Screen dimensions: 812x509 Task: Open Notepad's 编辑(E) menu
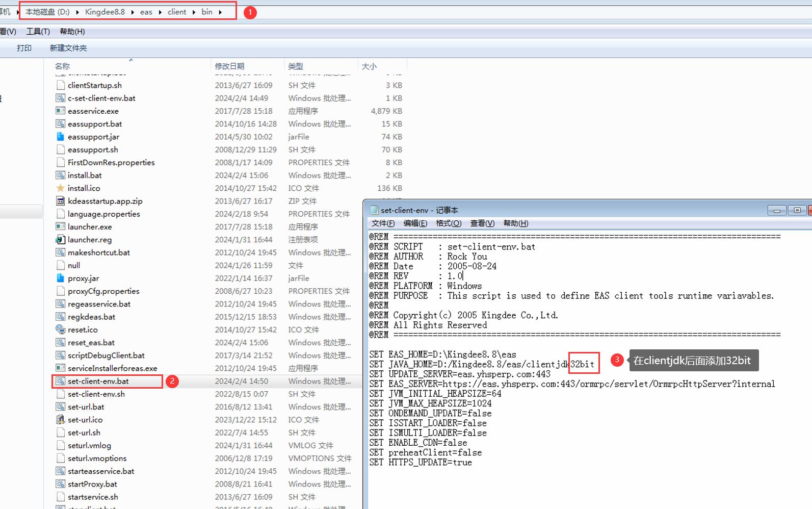[415, 223]
